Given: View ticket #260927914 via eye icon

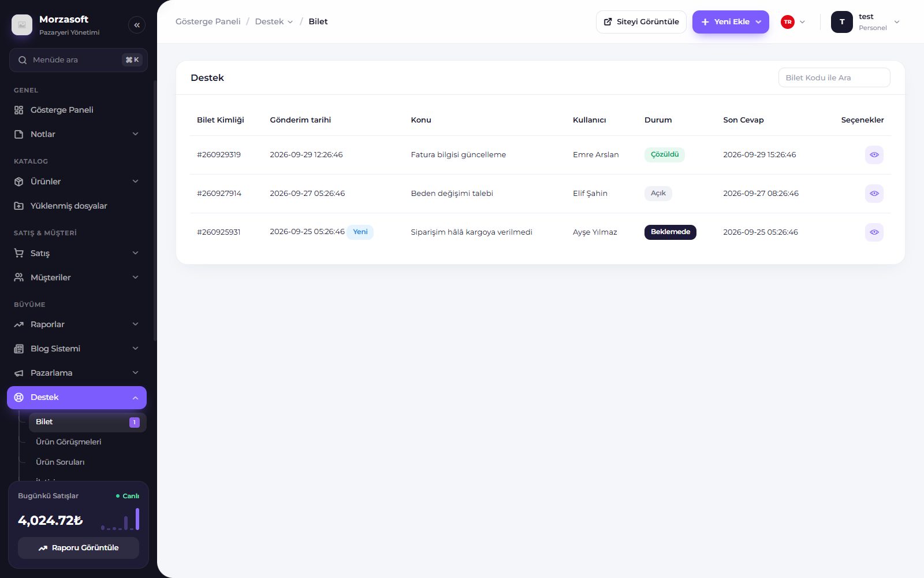Looking at the screenshot, I should [x=874, y=194].
